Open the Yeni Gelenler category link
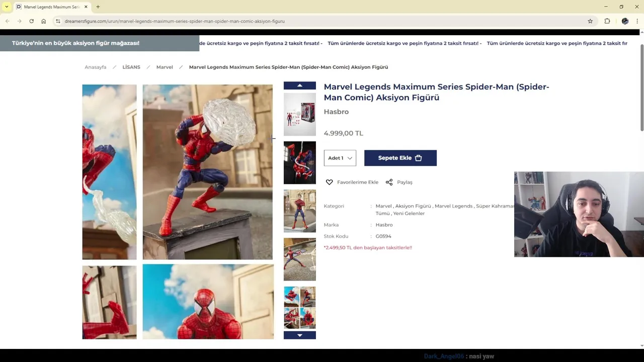The height and width of the screenshot is (362, 644). pos(409,213)
